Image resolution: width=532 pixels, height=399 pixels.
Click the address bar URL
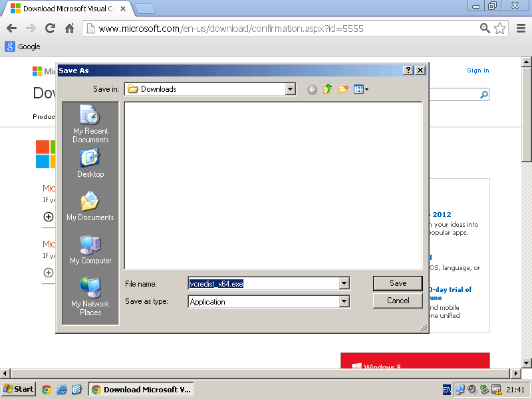(231, 29)
